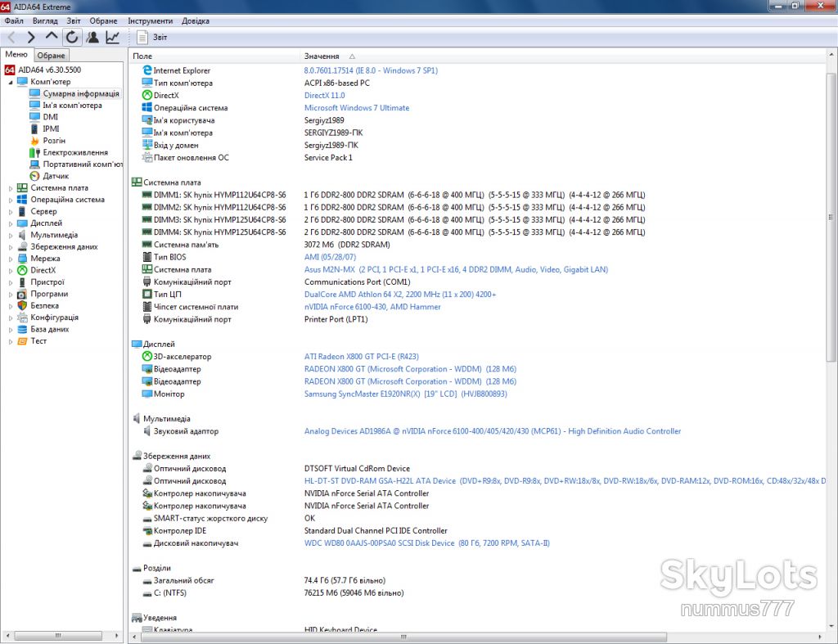Click the Тип ЦП processor icon
The height and width of the screenshot is (644, 838).
(147, 294)
